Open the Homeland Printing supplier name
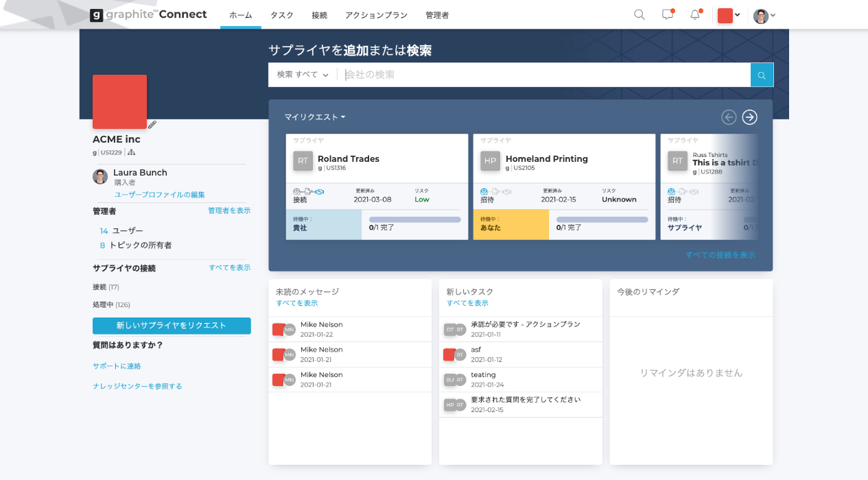 pyautogui.click(x=547, y=158)
